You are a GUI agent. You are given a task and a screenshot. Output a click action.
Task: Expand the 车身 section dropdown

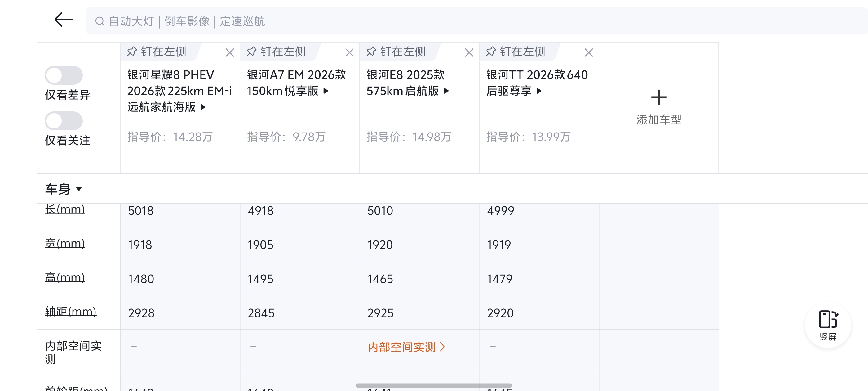pos(64,189)
